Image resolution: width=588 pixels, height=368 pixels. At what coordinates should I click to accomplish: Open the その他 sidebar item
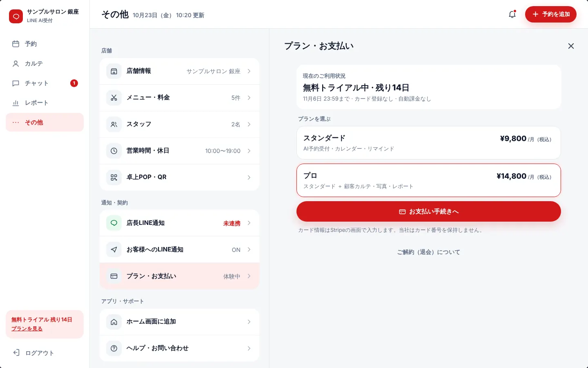point(45,122)
